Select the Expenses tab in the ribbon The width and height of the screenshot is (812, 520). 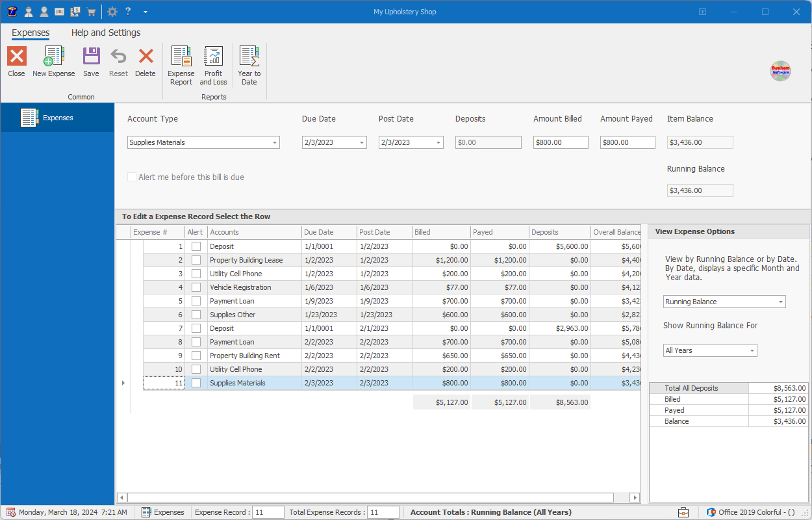click(x=31, y=32)
